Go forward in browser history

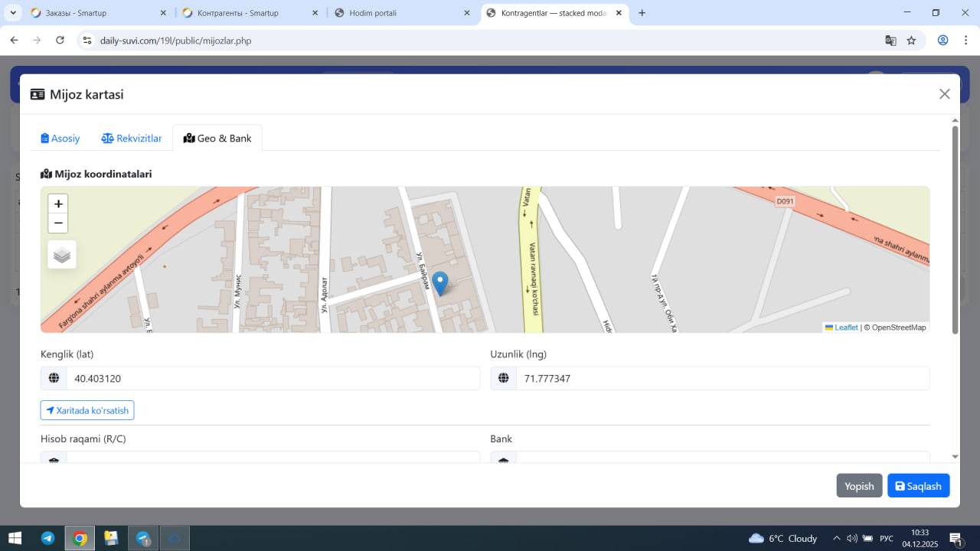pos(37,41)
